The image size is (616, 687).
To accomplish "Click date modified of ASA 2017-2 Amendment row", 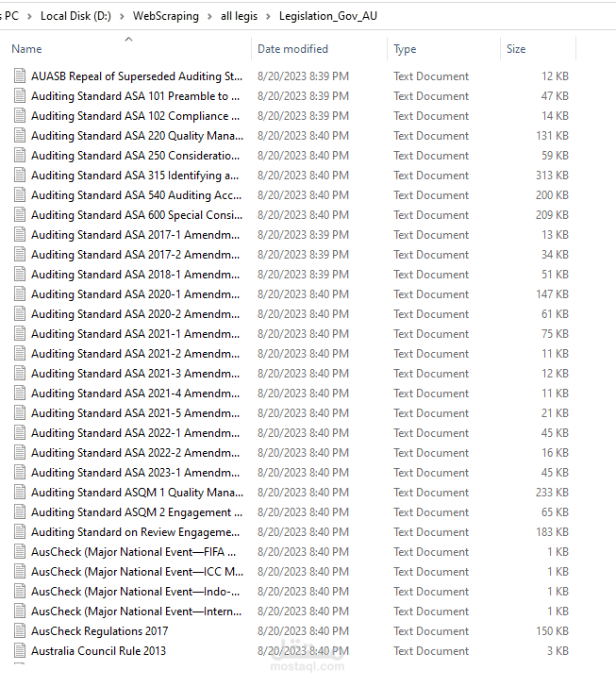I will (x=303, y=255).
